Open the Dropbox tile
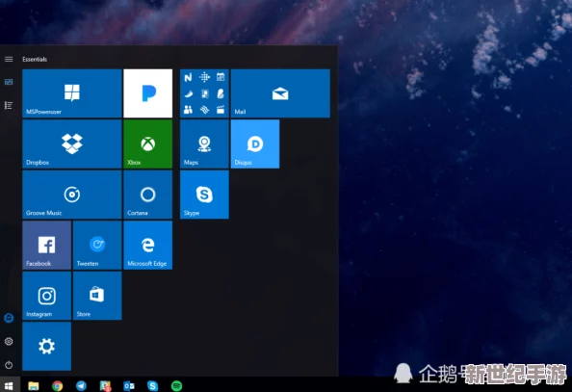Screen dimensions: 572x392 [72, 144]
